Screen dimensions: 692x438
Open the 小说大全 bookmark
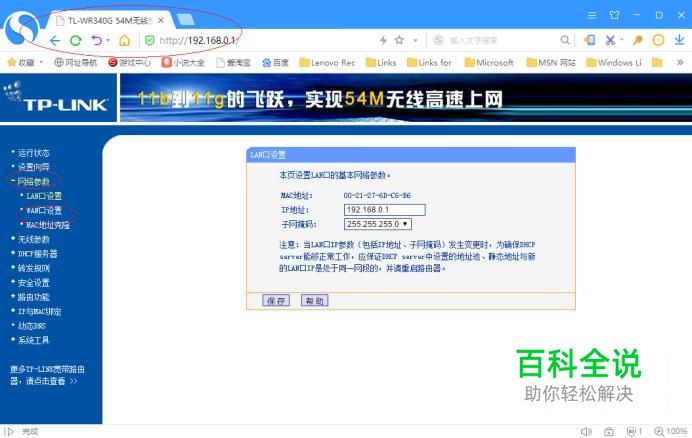(183, 63)
